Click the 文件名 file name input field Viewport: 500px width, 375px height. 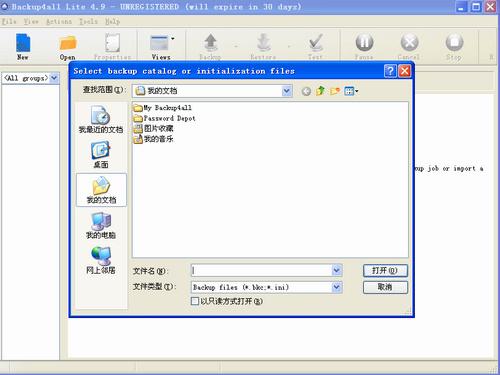click(x=261, y=270)
